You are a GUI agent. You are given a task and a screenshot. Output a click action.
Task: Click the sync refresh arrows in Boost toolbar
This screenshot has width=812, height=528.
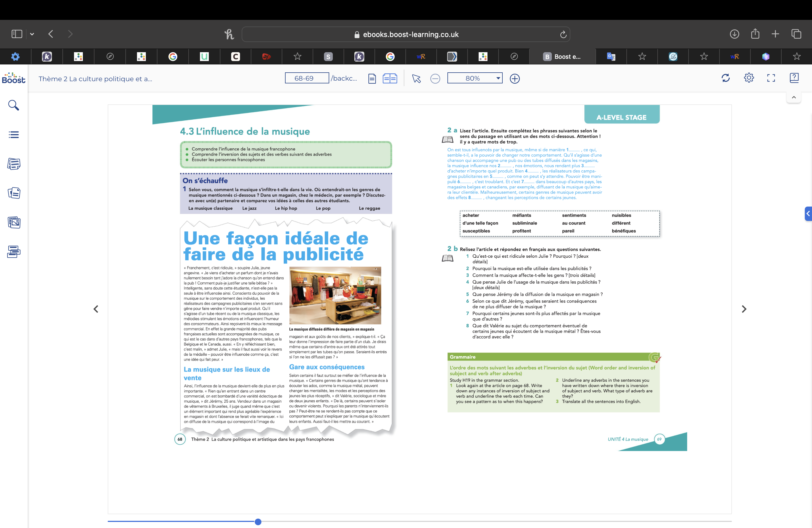tap(725, 78)
